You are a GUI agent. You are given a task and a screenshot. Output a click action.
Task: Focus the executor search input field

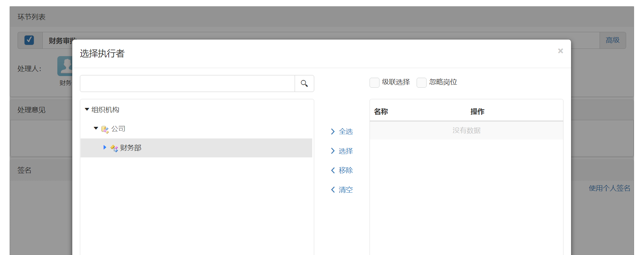[187, 83]
